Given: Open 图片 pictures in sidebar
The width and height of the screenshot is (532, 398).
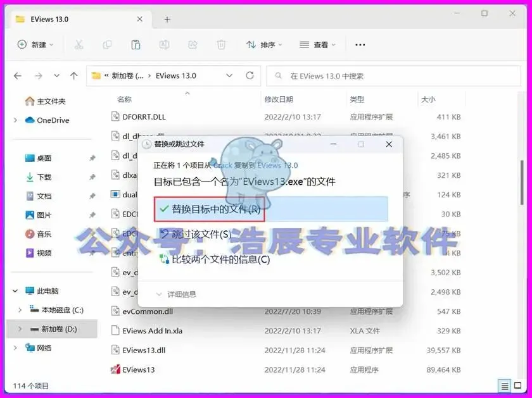Looking at the screenshot, I should 38,215.
